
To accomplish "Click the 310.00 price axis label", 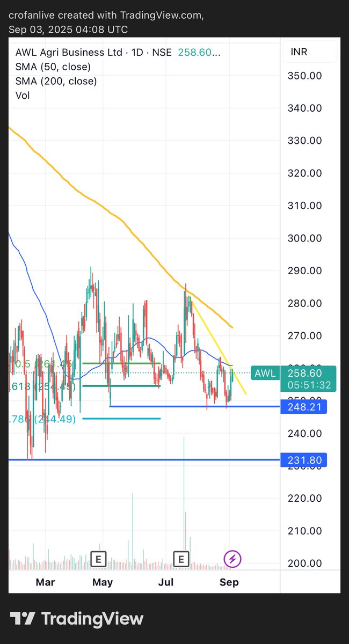I will point(305,206).
